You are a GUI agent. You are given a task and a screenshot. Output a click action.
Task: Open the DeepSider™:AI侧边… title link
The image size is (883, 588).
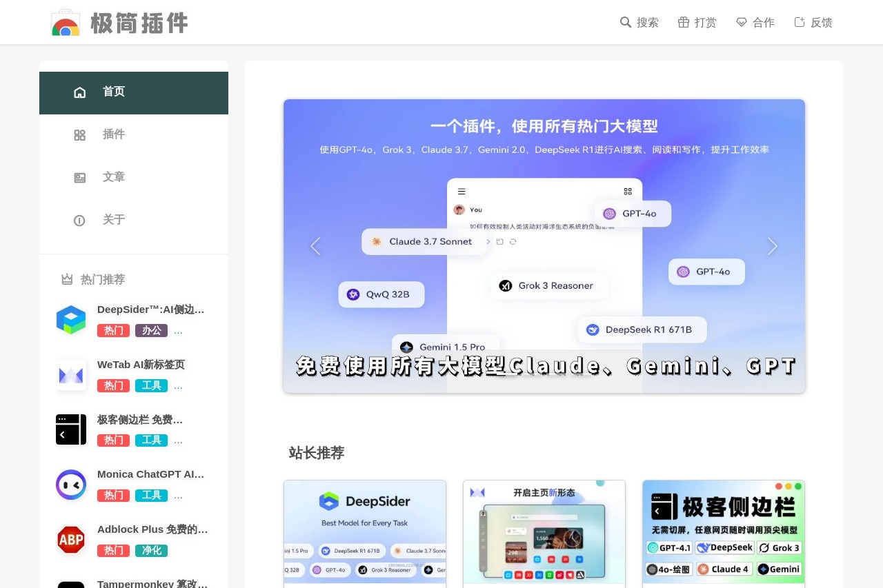[x=151, y=310]
